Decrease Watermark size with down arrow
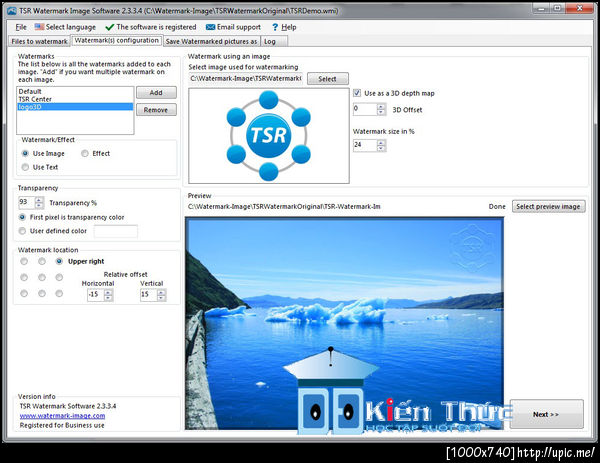 point(381,148)
